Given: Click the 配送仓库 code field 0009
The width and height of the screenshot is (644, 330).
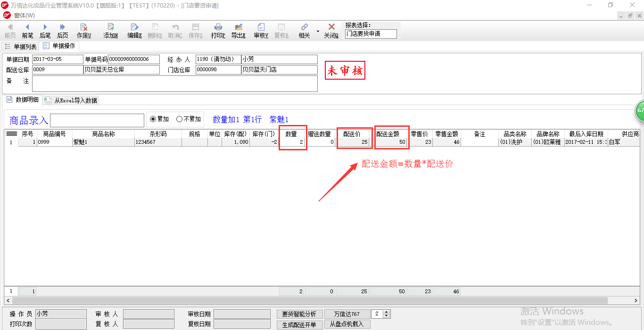Looking at the screenshot, I should (57, 70).
